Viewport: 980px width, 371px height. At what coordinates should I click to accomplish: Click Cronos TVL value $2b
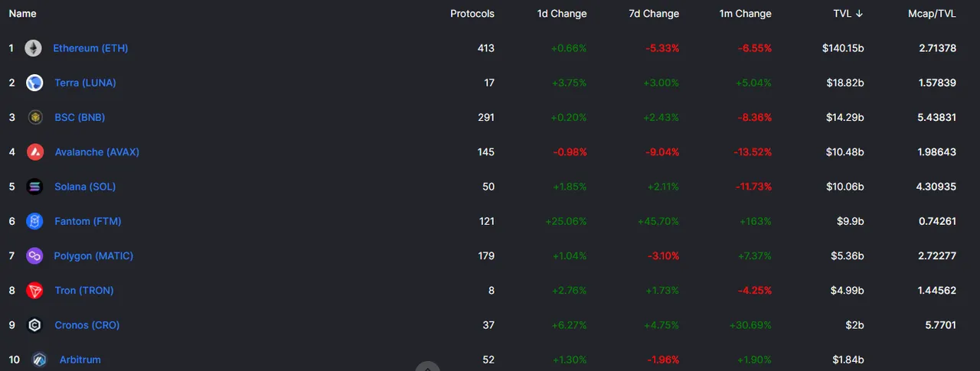(x=854, y=325)
